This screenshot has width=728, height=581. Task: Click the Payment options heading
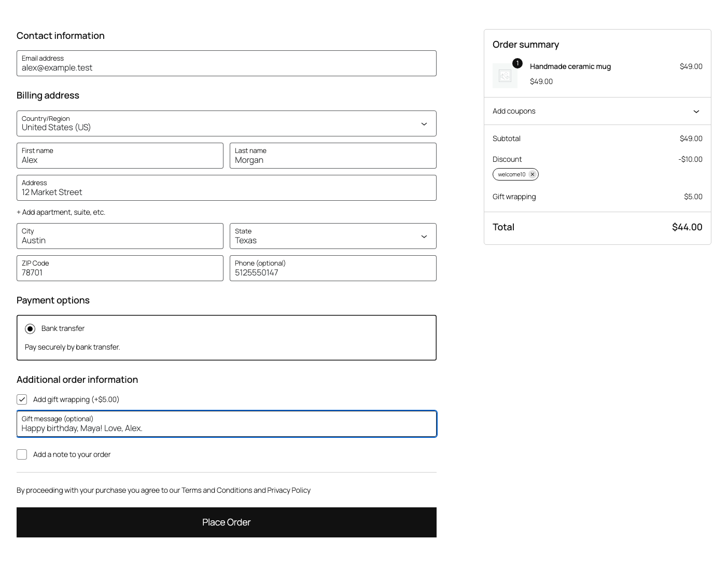point(53,300)
